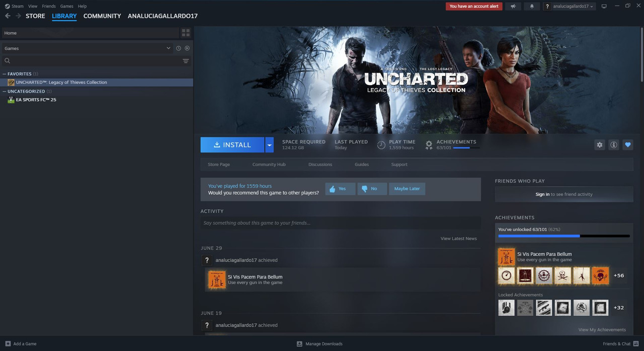Click the Manage Downloads icon
The image size is (644, 351).
point(299,344)
